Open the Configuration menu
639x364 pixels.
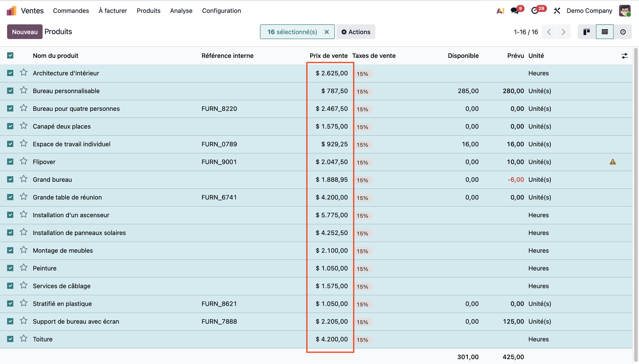(x=221, y=11)
